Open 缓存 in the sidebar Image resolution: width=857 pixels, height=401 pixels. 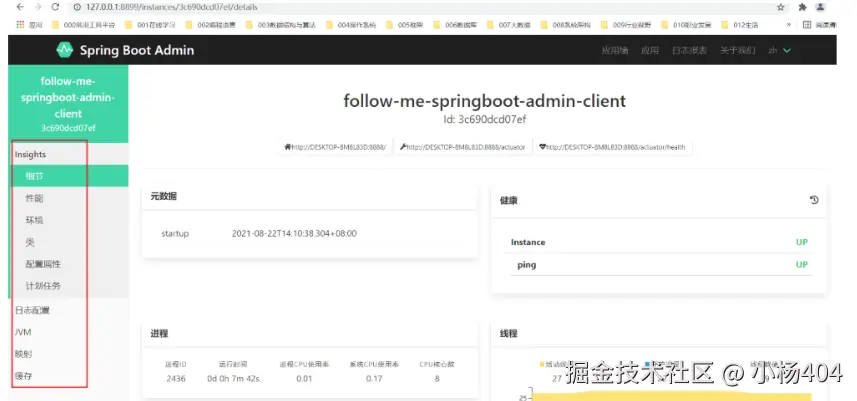coord(68,376)
